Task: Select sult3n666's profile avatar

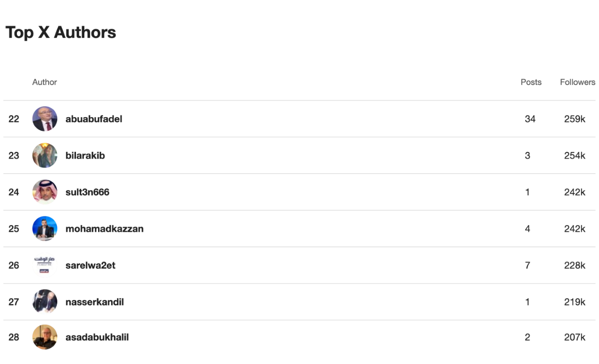Action: [45, 192]
